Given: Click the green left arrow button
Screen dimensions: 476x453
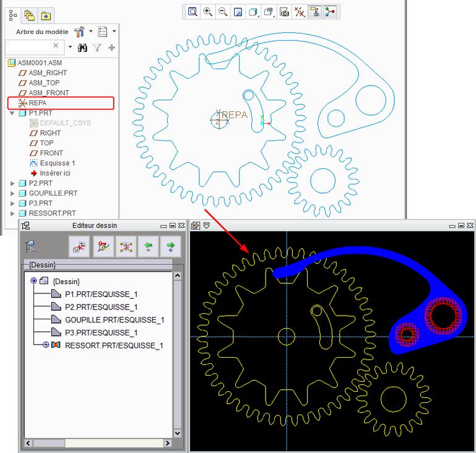Looking at the screenshot, I should (x=148, y=246).
